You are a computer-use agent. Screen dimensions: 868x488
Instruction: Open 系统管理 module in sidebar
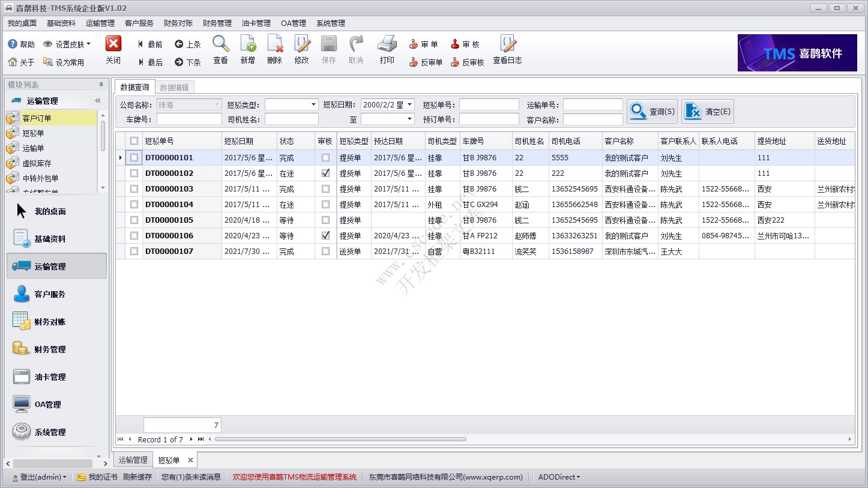pyautogui.click(x=56, y=432)
